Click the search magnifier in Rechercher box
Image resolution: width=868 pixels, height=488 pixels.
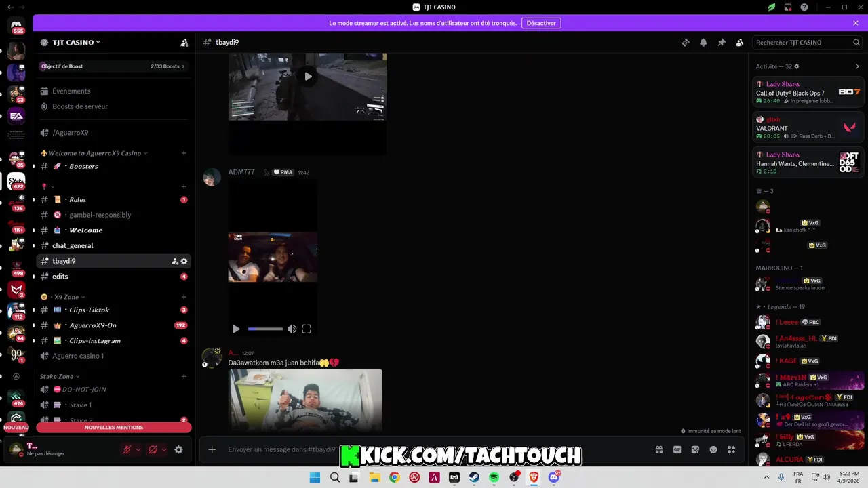click(x=856, y=42)
